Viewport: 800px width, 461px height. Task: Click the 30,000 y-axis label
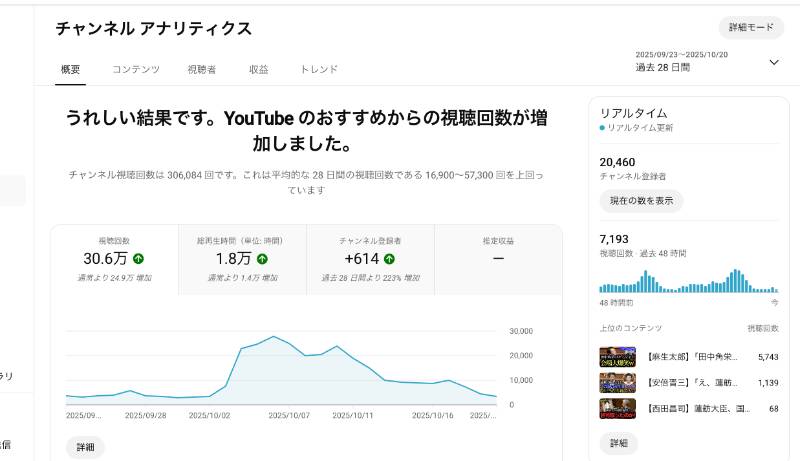tap(521, 331)
